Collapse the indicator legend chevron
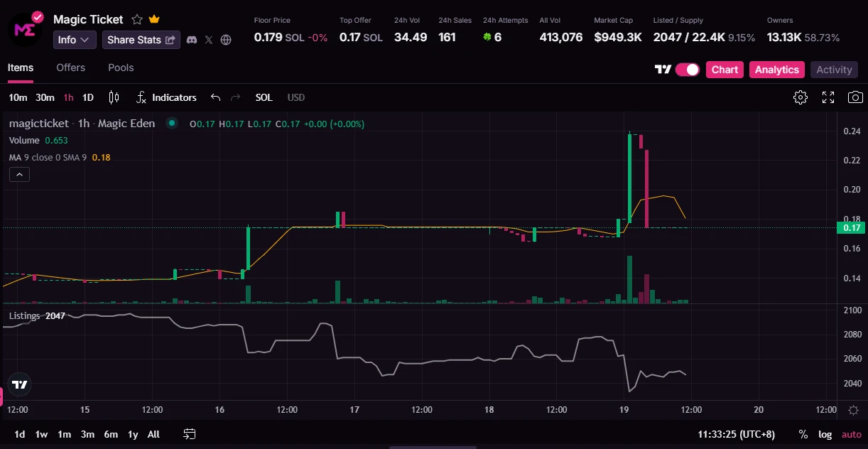 pos(19,174)
